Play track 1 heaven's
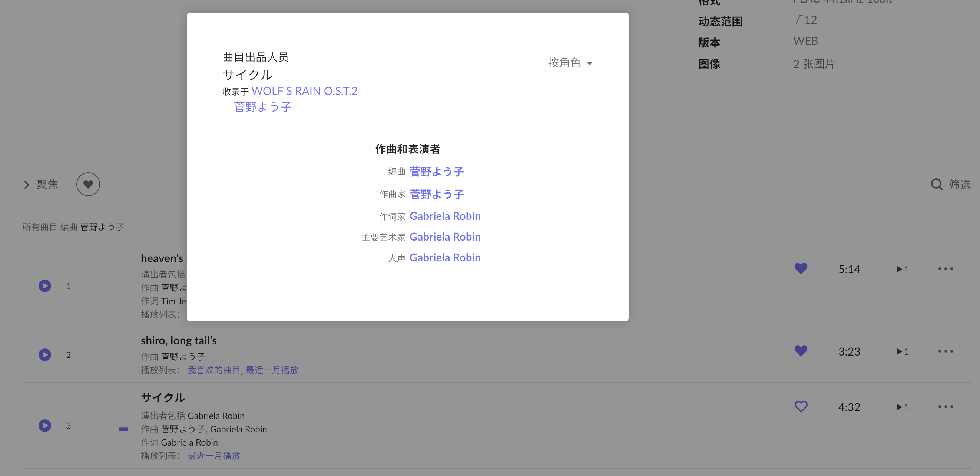980x476 pixels. coord(45,286)
